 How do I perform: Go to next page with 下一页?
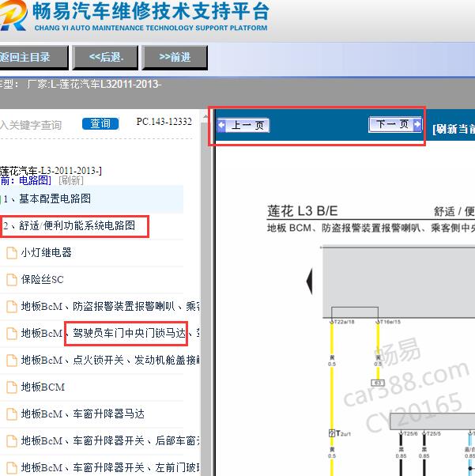pyautogui.click(x=395, y=124)
